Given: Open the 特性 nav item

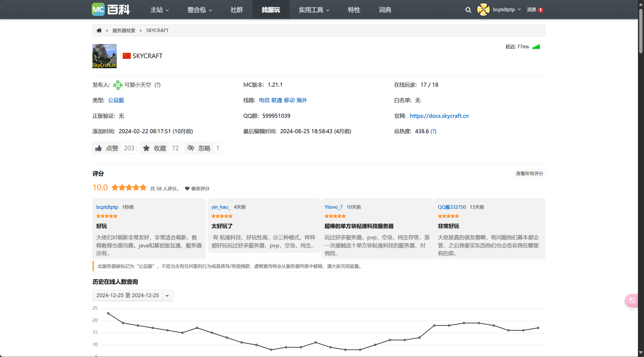Looking at the screenshot, I should point(354,10).
